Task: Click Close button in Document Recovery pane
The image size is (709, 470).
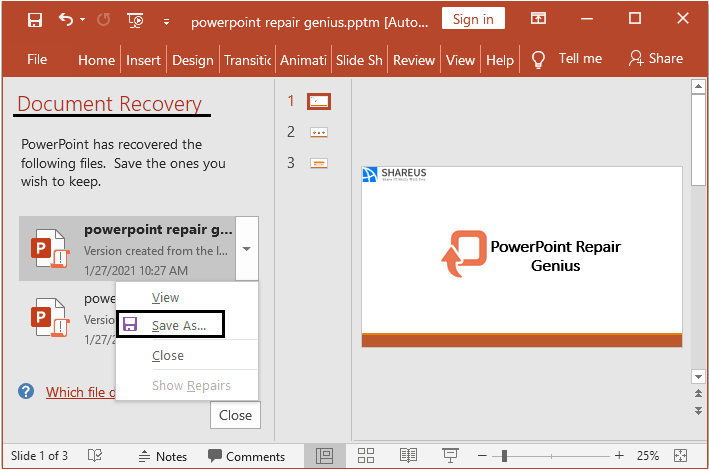Action: (x=235, y=415)
